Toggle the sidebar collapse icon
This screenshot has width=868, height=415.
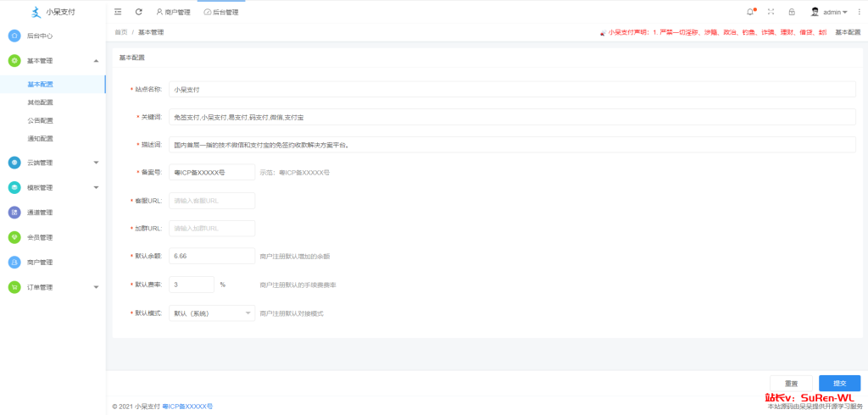pos(117,12)
